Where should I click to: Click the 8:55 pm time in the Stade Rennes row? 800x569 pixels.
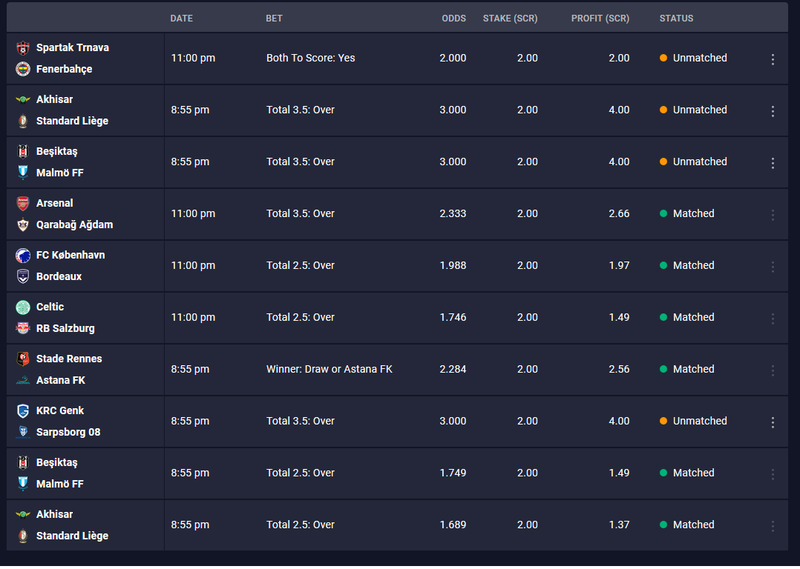(190, 369)
